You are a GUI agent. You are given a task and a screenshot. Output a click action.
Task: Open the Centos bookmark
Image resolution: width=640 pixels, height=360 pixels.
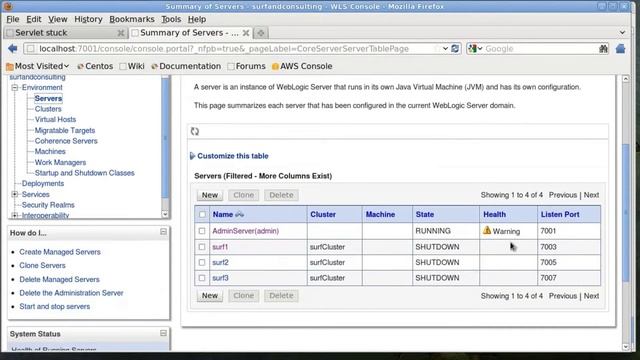95,66
